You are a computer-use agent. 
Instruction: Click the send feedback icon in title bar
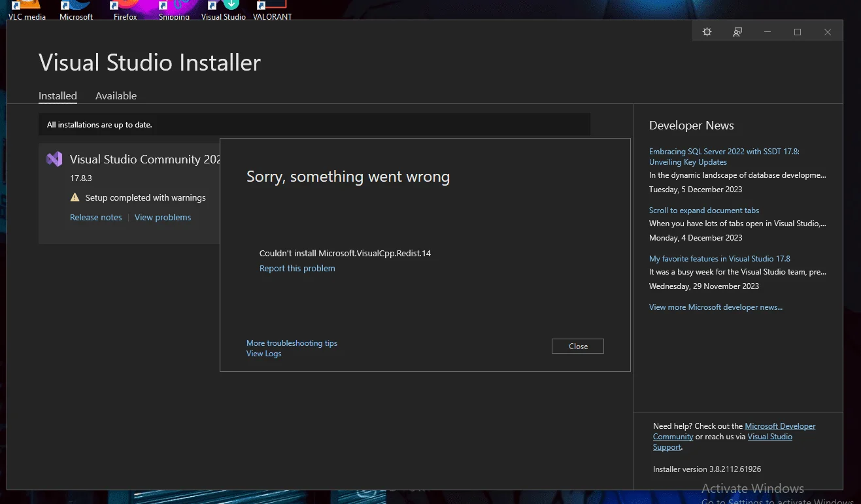click(x=737, y=32)
